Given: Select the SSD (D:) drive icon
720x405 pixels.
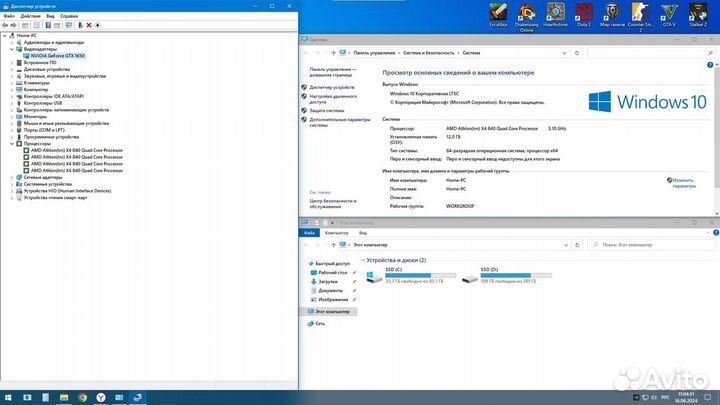Looking at the screenshot, I should coord(470,303).
